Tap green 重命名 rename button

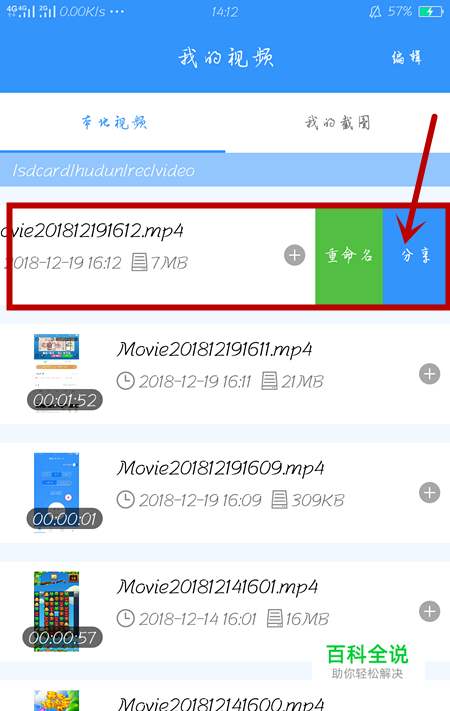pyautogui.click(x=349, y=256)
